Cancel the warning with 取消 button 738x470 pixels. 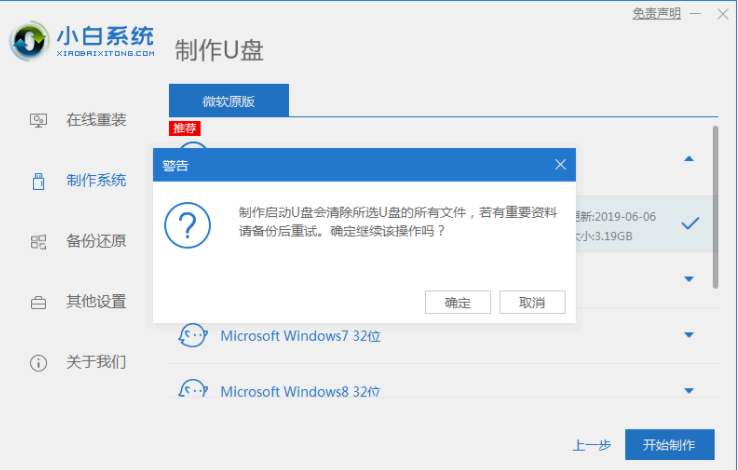[532, 302]
